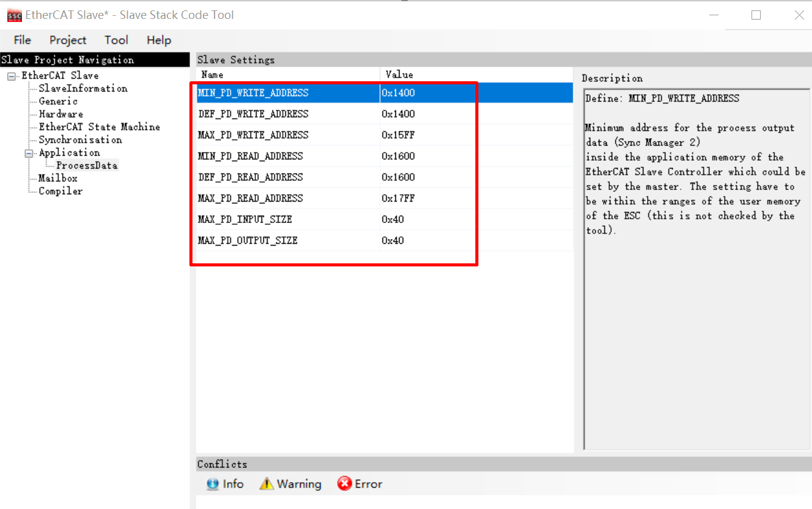
Task: Collapse the EtherCAT Slave root node
Action: click(12, 76)
